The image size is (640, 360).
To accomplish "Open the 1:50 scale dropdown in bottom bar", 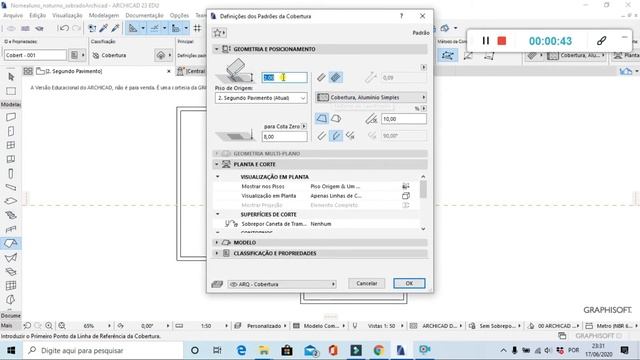I will click(x=207, y=326).
